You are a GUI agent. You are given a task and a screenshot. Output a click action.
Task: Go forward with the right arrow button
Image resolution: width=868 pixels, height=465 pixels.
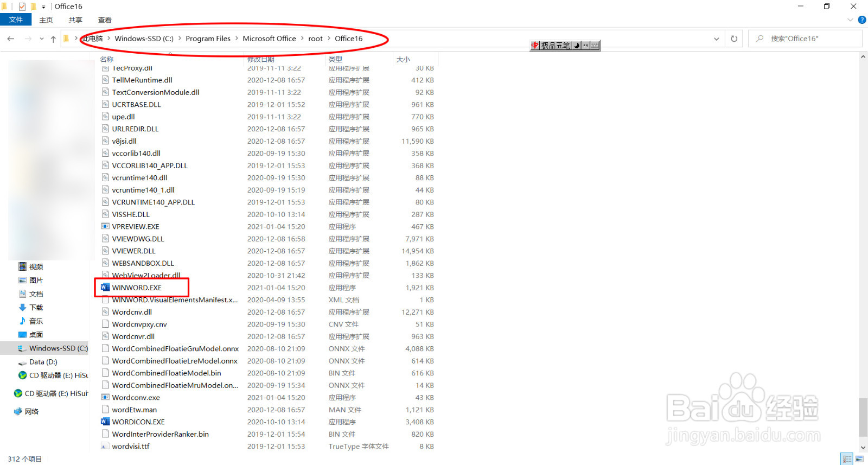(28, 39)
